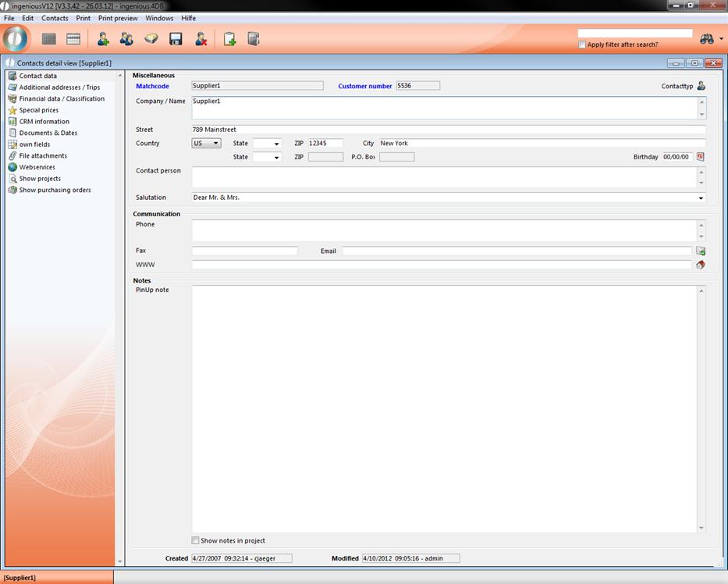728x584 pixels.
Task: Click the Street input field
Action: [x=448, y=130]
